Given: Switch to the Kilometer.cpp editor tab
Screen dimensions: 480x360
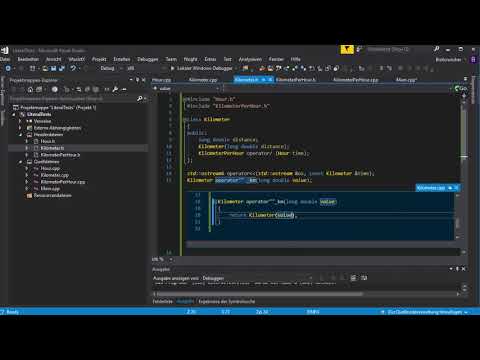Looking at the screenshot, I should tap(203, 80).
